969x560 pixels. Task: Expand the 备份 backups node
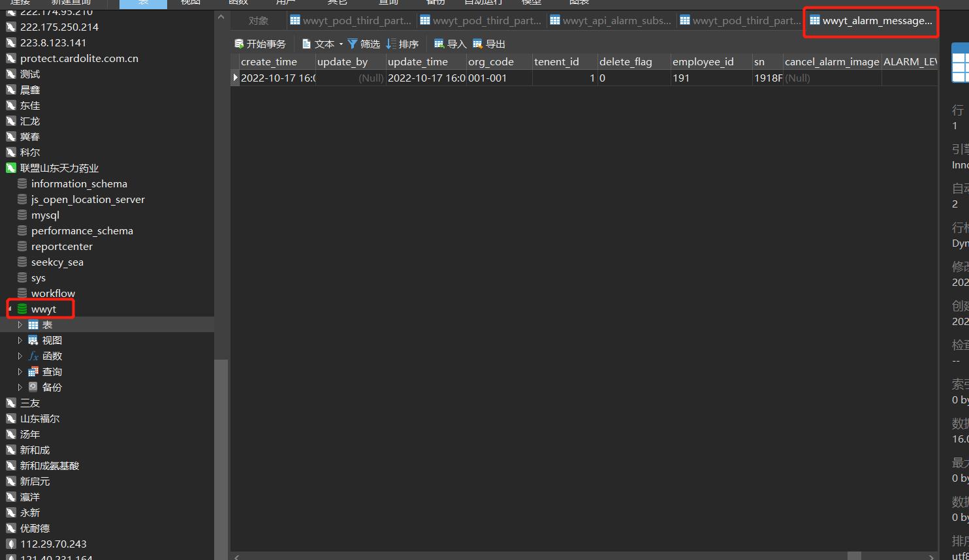(20, 387)
